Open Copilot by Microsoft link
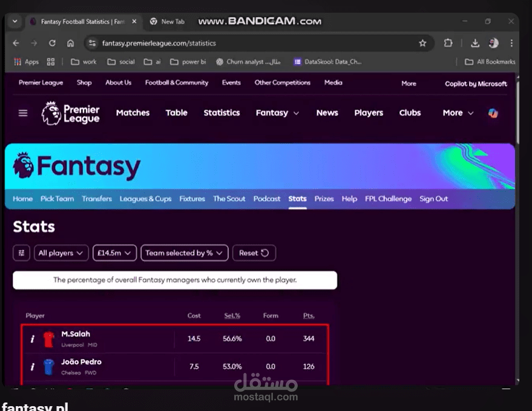Viewport: 532px width, 411px height. 476,84
